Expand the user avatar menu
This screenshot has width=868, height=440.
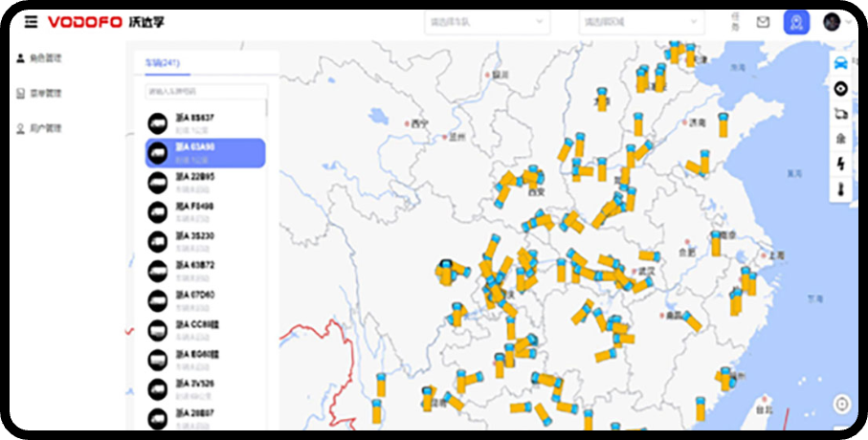pos(835,22)
